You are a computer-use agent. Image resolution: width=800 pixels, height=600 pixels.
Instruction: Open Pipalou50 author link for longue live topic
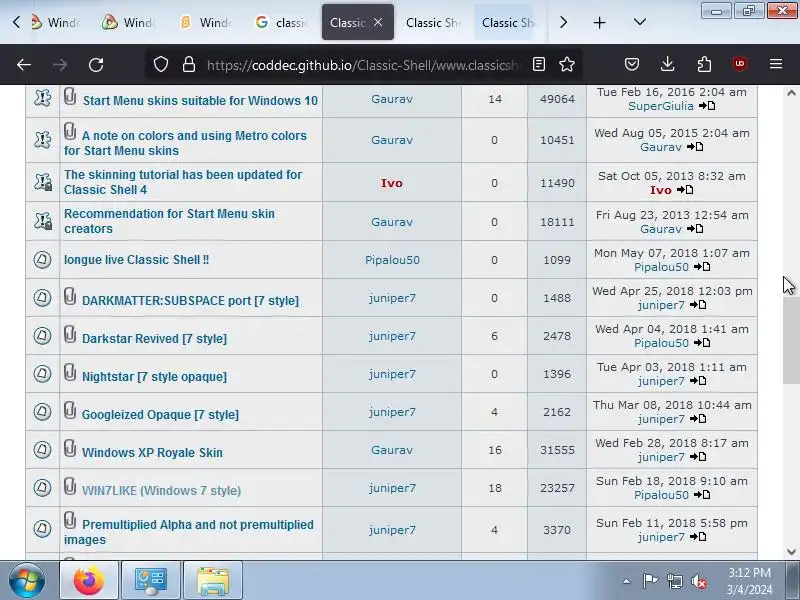click(x=392, y=260)
